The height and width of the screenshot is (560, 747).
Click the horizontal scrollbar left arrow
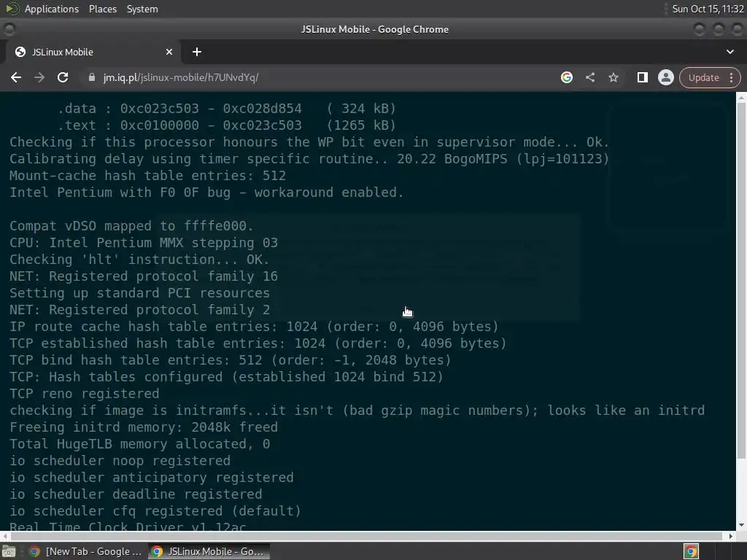point(5,536)
